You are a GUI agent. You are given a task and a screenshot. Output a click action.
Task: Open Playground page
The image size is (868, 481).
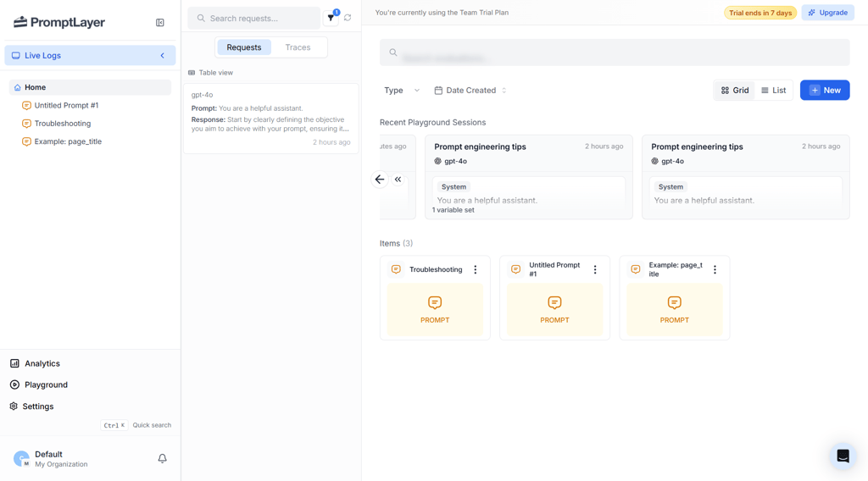click(x=46, y=384)
